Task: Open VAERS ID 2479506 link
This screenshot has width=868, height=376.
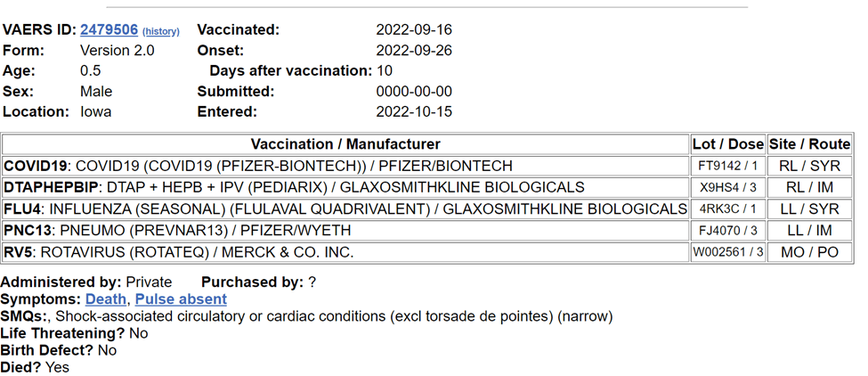Action: (109, 29)
